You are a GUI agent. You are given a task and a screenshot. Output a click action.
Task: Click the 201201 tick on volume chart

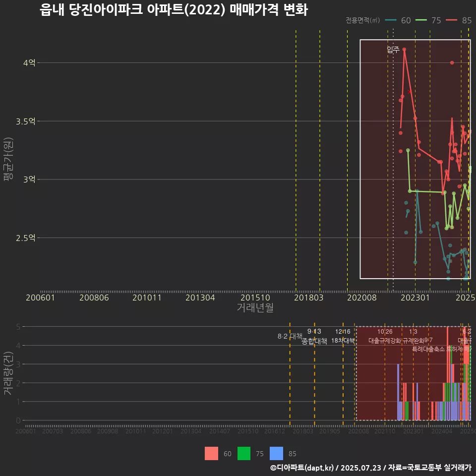tap(163, 431)
